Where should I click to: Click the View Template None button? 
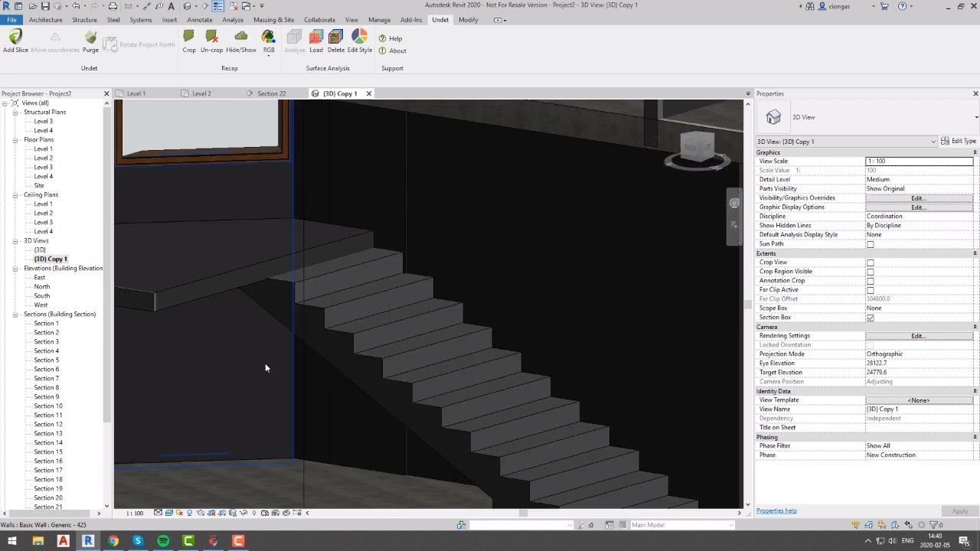[x=919, y=400]
